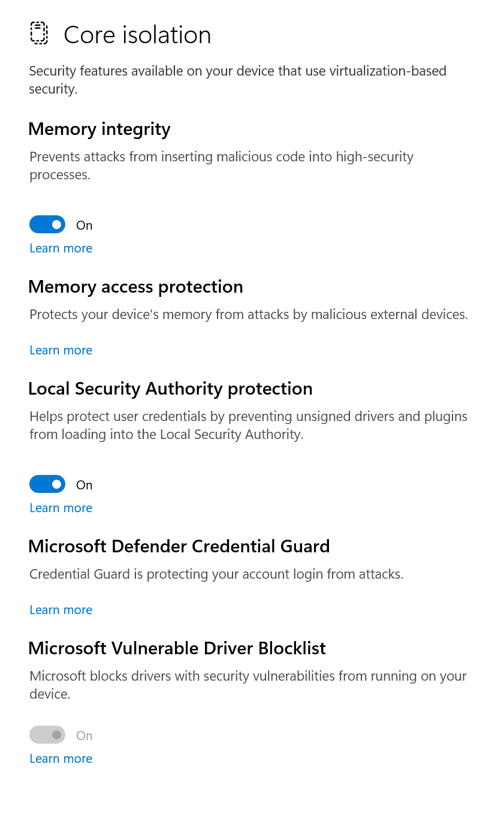The image size is (504, 815).
Task: Click the greyed On label for Driver Blocklist
Action: point(84,736)
